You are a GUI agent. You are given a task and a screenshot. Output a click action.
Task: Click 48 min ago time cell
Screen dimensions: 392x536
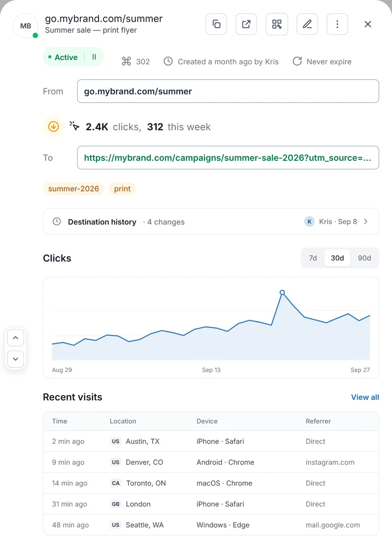[70, 525]
